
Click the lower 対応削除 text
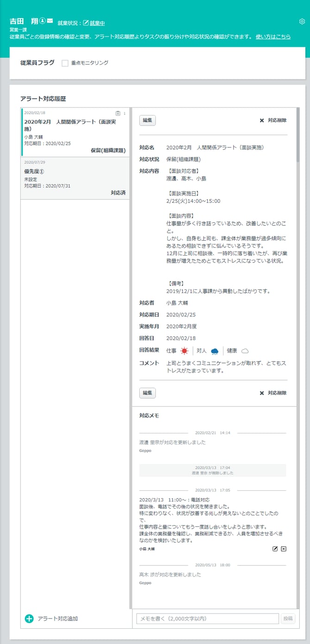[x=277, y=393]
